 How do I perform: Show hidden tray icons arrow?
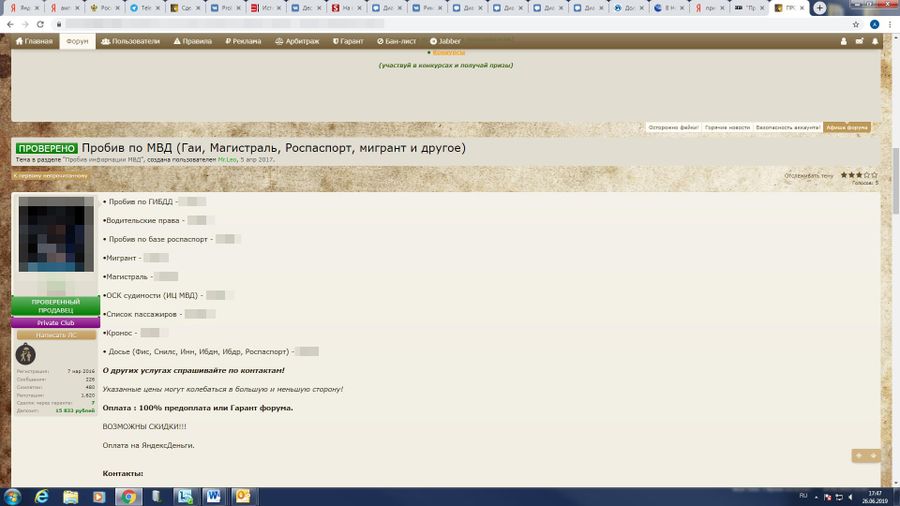pos(816,497)
